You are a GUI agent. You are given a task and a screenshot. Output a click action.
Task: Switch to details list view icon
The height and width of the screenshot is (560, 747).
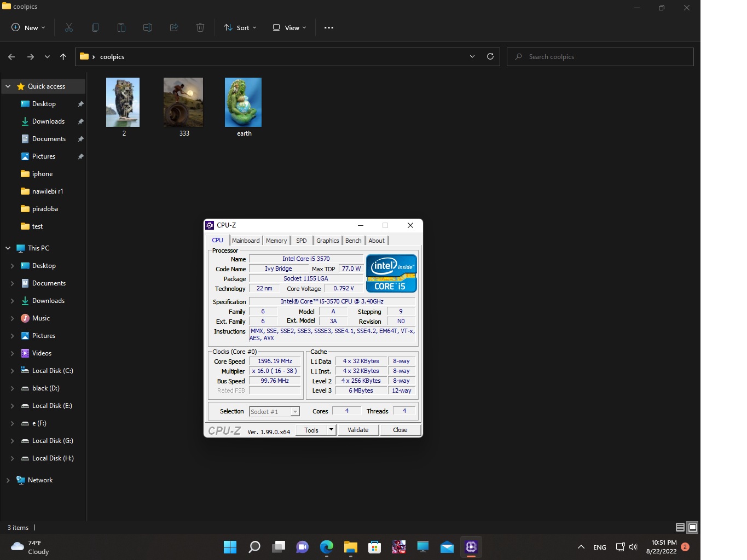680,527
